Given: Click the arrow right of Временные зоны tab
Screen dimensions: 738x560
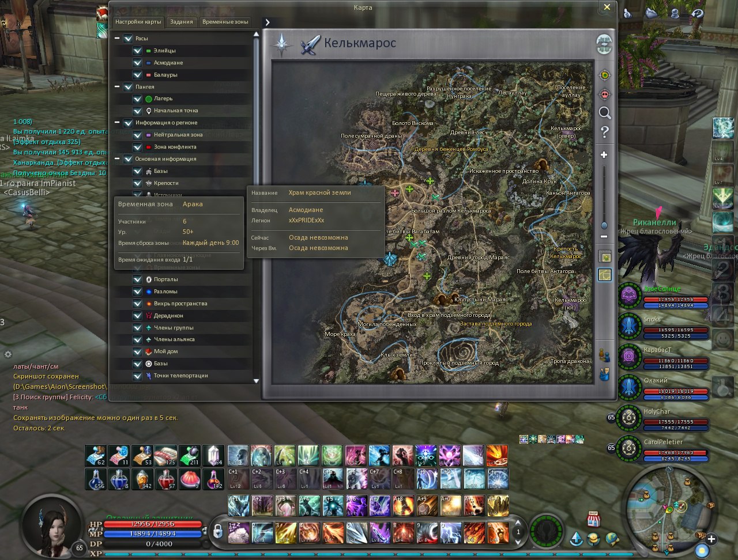Looking at the screenshot, I should (x=268, y=22).
